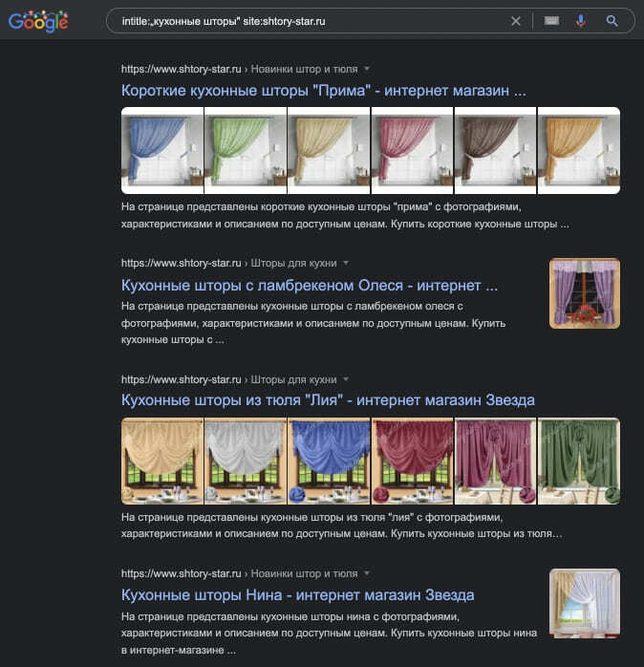Click description snippet under Олеся result
644x667 pixels.
point(313,323)
